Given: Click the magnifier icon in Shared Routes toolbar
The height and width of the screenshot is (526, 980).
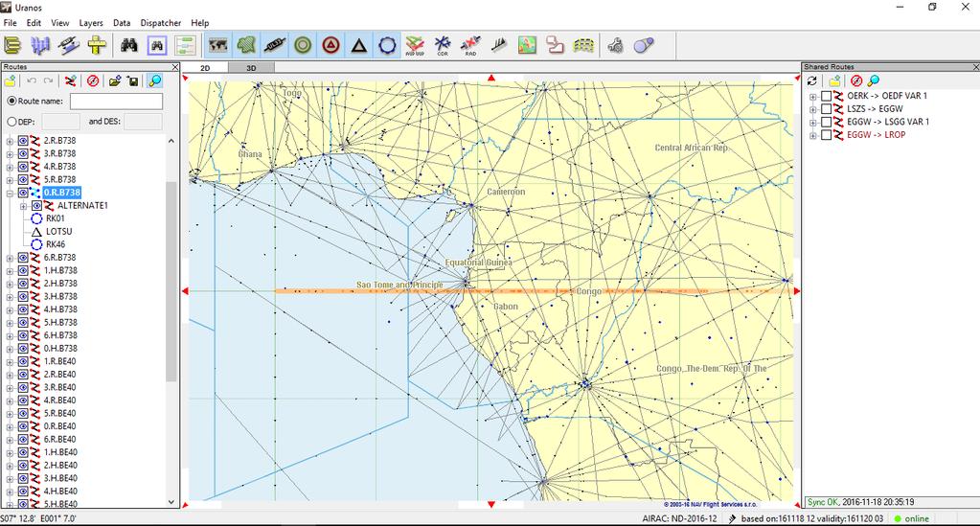Looking at the screenshot, I should tap(874, 80).
